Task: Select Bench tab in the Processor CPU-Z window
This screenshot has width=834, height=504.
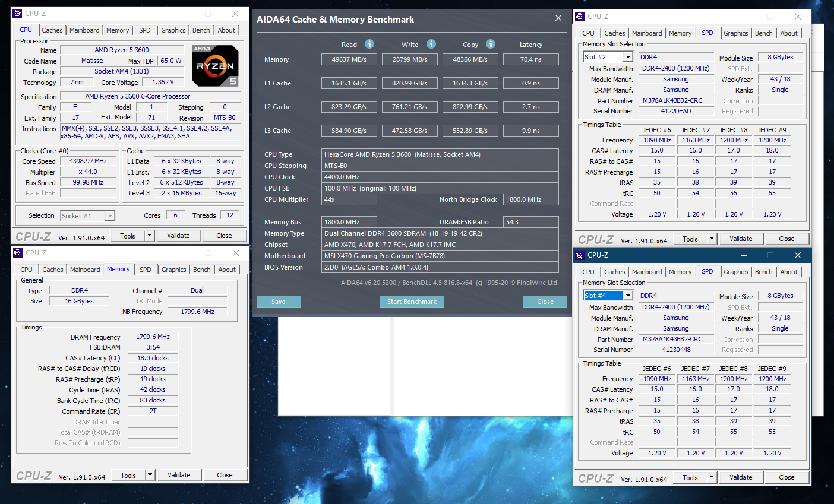Action: pyautogui.click(x=201, y=30)
